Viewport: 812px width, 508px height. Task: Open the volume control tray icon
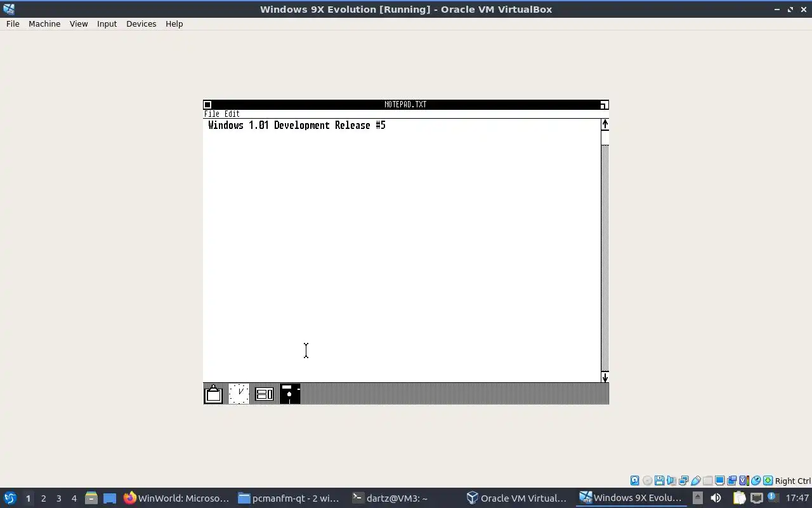coord(716,498)
